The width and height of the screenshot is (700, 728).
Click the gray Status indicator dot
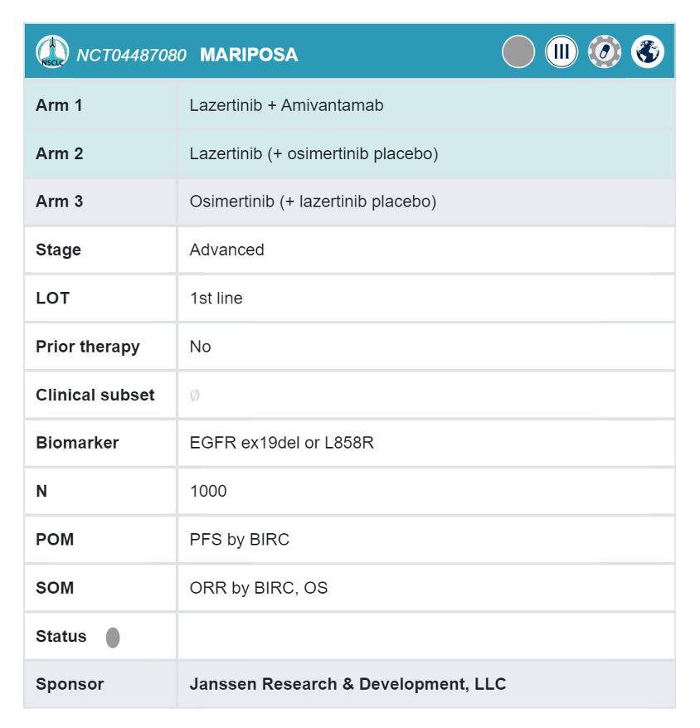tap(113, 638)
